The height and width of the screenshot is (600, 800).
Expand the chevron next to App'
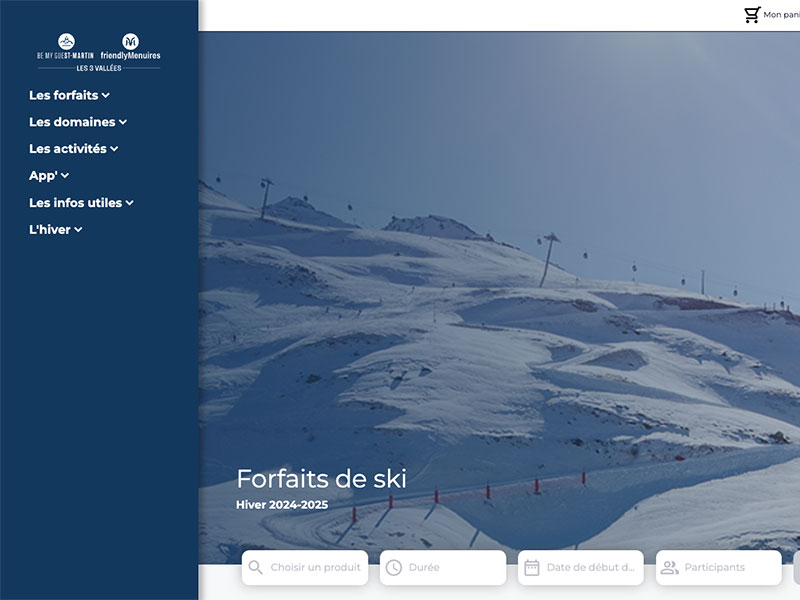tap(65, 176)
